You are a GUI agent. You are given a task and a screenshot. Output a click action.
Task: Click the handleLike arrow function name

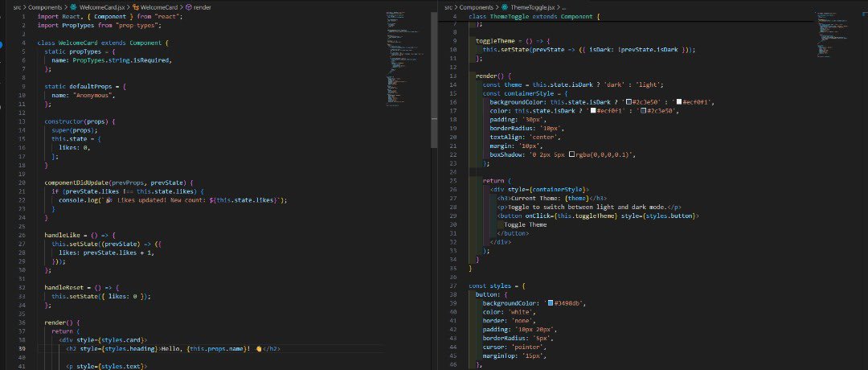point(61,235)
